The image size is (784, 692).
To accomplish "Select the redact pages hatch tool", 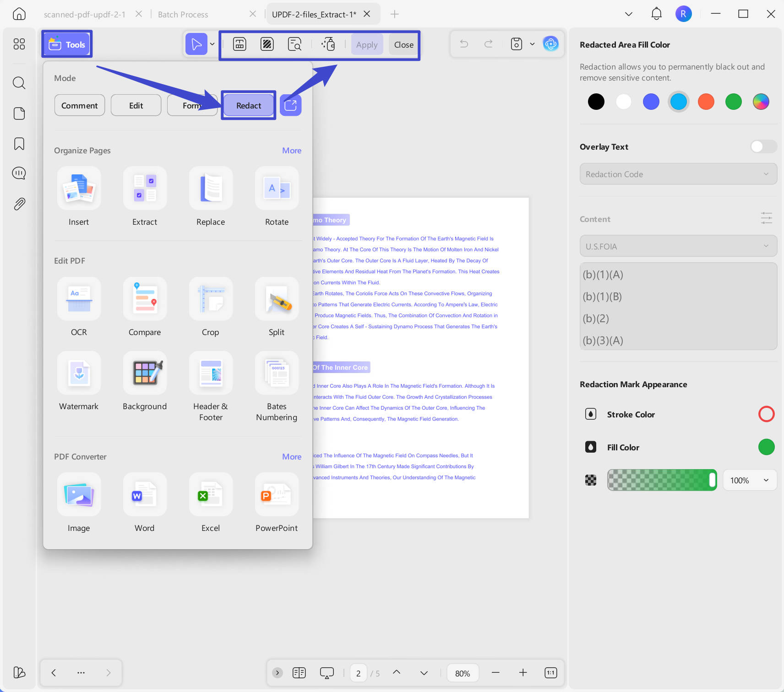I will [x=267, y=44].
